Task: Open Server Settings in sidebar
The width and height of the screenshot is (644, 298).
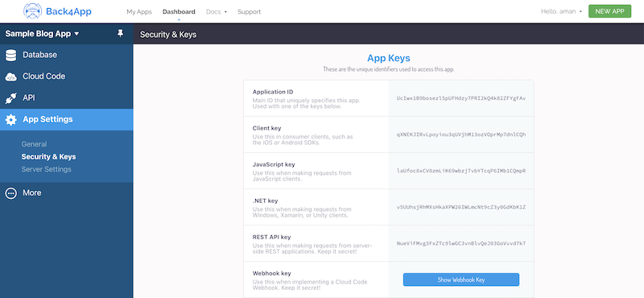Action: pos(47,169)
